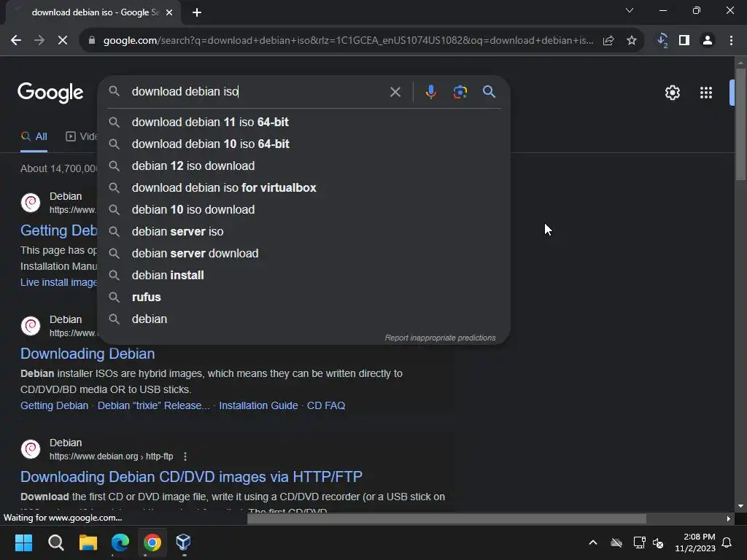Open Windows taskbar search

pos(55,542)
